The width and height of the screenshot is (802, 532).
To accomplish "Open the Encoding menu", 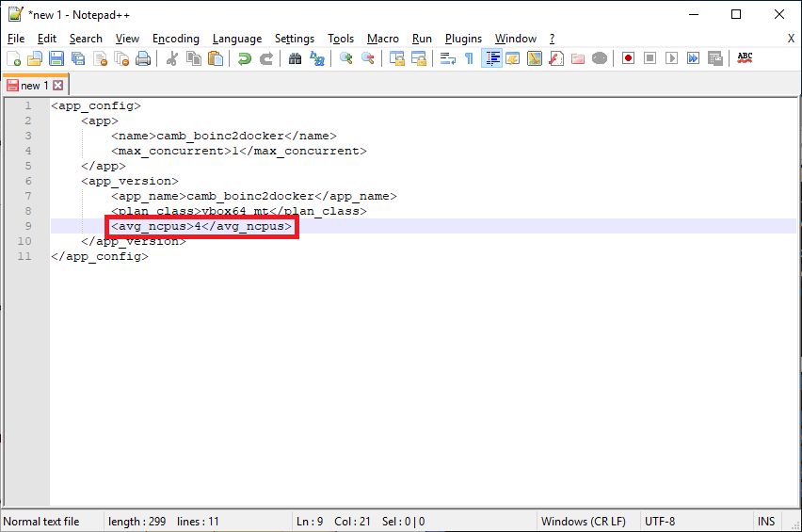I will coord(176,39).
